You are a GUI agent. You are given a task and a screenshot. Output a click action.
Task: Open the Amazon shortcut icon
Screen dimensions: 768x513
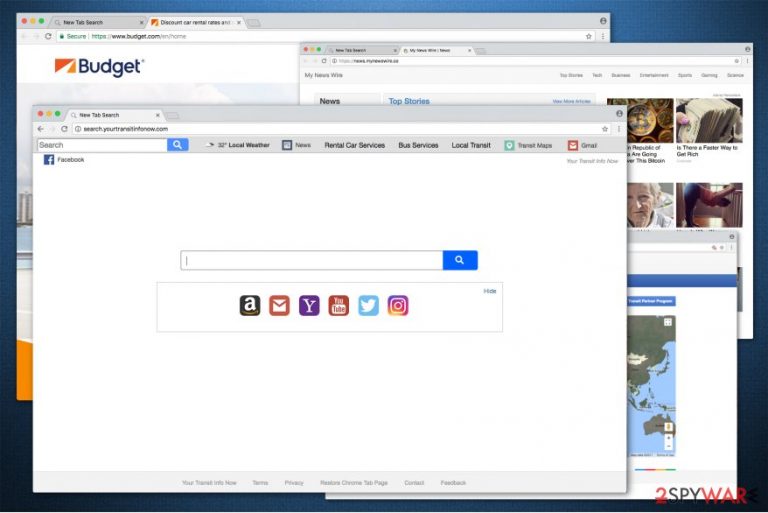250,305
